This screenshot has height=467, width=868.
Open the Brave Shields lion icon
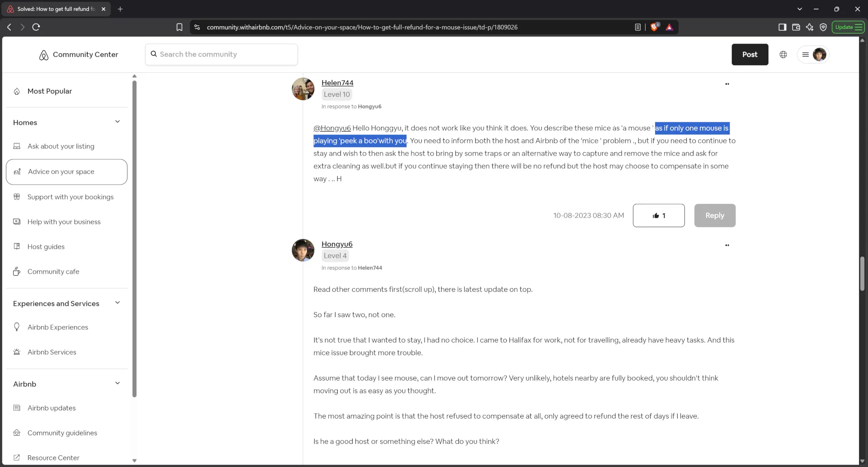[654, 27]
